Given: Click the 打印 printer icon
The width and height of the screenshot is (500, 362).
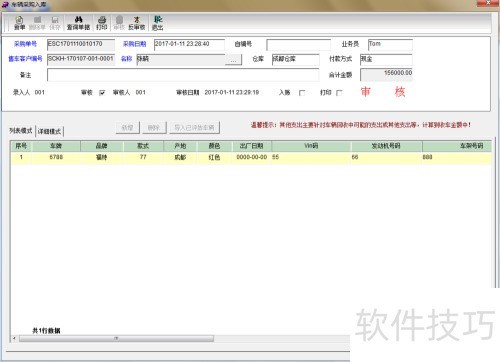Looking at the screenshot, I should tap(102, 23).
